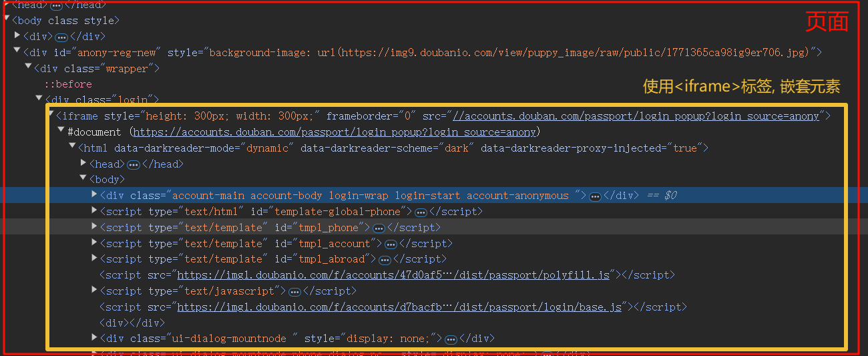Click the ellipsis in the template-global-phone script
Viewport: 868px width, 356px height.
(421, 212)
